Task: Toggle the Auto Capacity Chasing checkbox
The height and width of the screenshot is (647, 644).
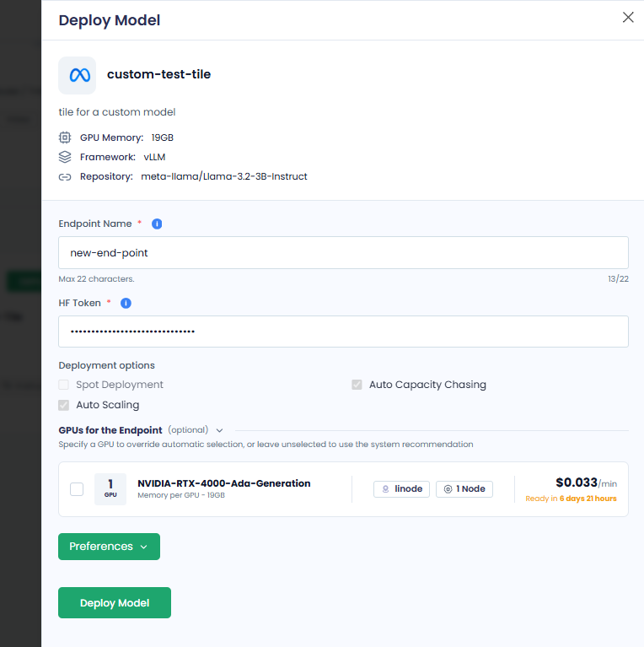Action: [x=357, y=385]
